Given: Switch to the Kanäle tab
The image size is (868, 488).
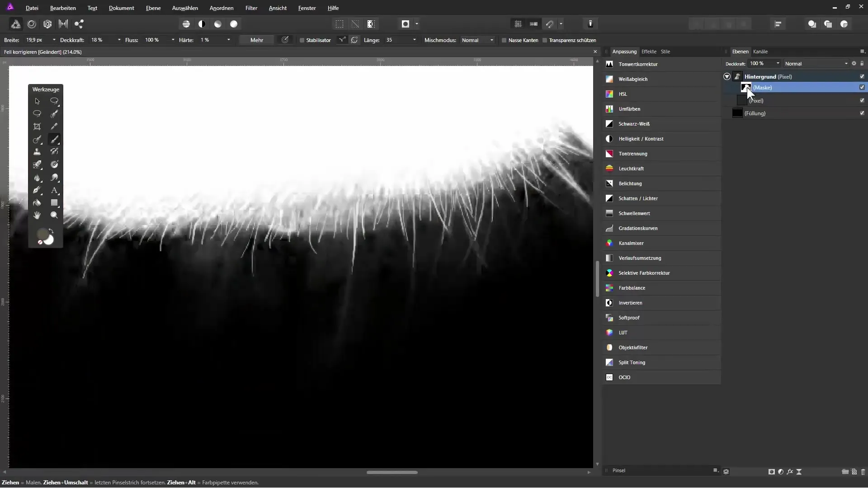Looking at the screenshot, I should pyautogui.click(x=760, y=52).
